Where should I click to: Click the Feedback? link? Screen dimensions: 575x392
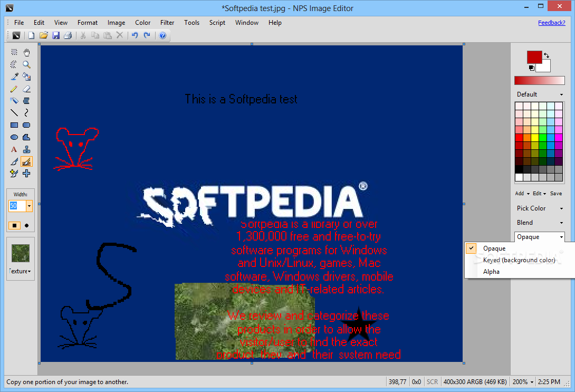click(x=552, y=23)
